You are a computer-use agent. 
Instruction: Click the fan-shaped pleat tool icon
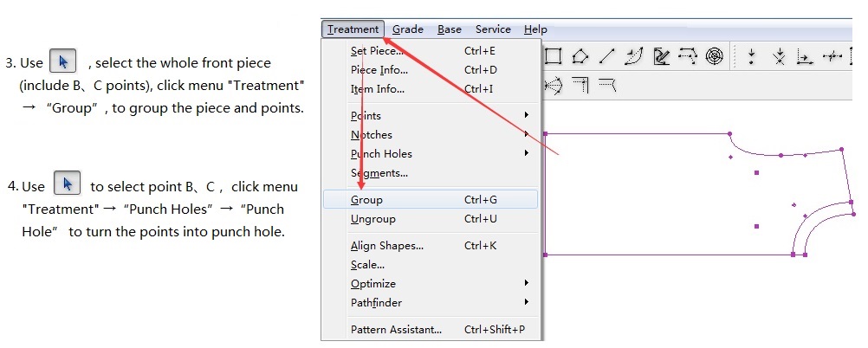[x=554, y=85]
